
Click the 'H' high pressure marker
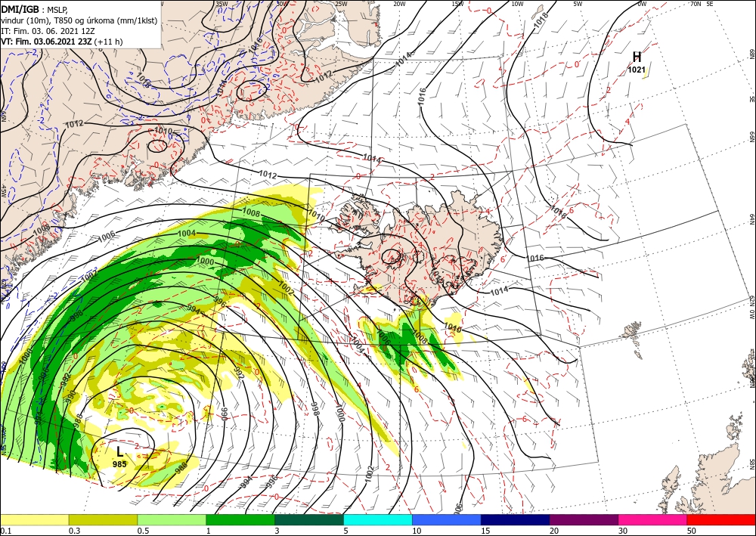pyautogui.click(x=637, y=57)
